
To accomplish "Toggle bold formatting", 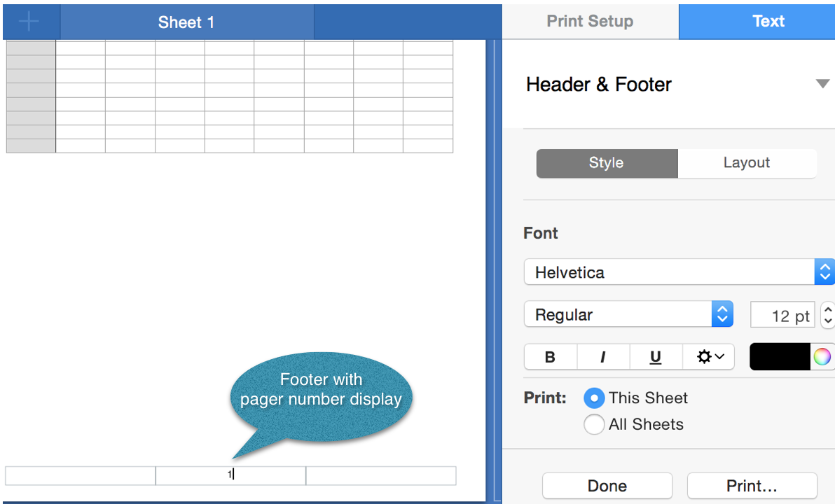I will tap(550, 356).
